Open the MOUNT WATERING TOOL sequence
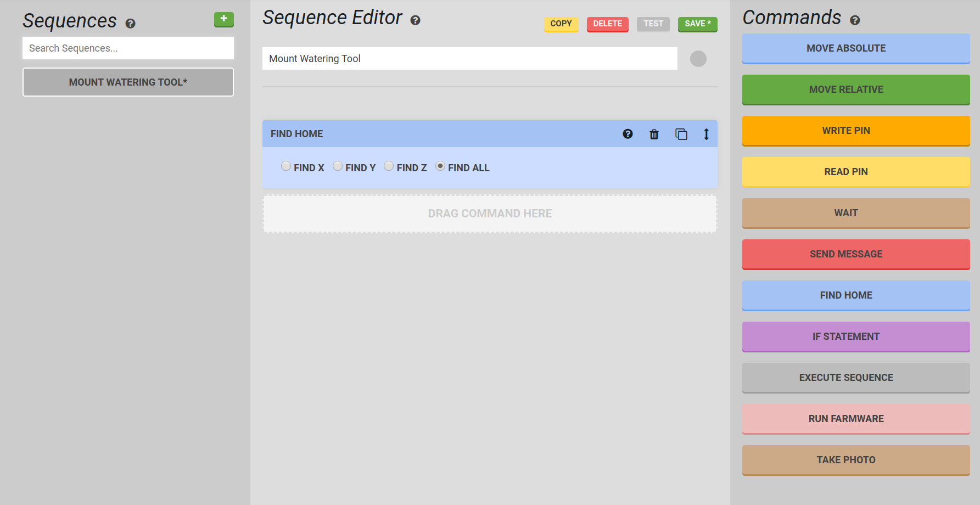The image size is (980, 505). (128, 82)
